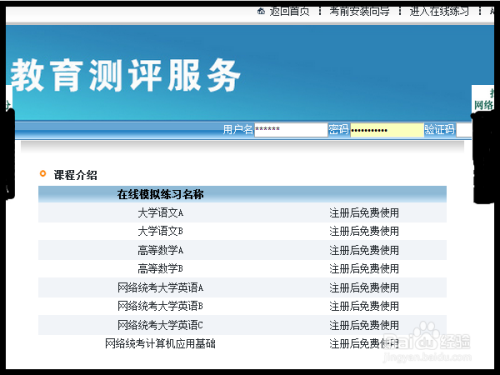Select the 大学语文B course row
The height and width of the screenshot is (375, 500).
coord(242,231)
